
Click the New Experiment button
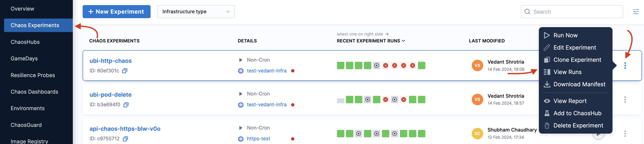(116, 12)
